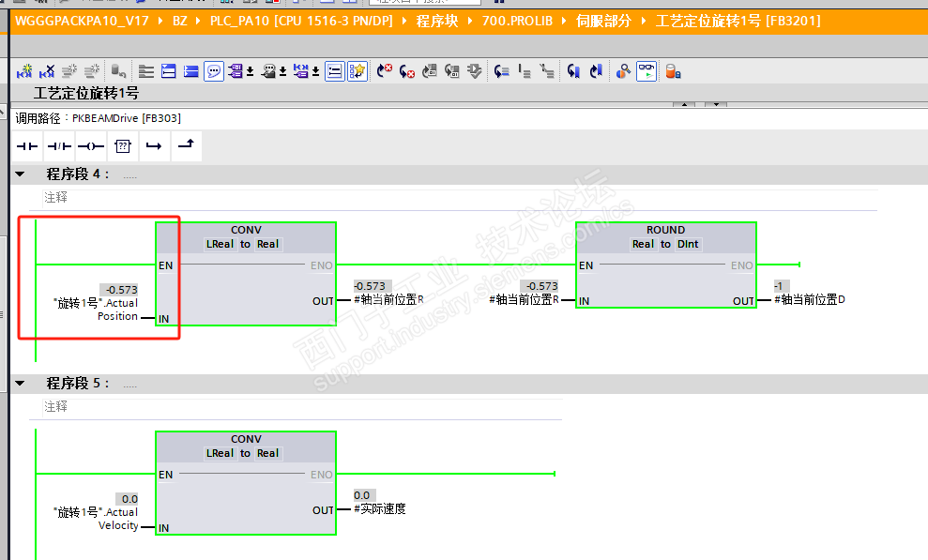Click the second blue navigation arrow icon

[x=596, y=71]
